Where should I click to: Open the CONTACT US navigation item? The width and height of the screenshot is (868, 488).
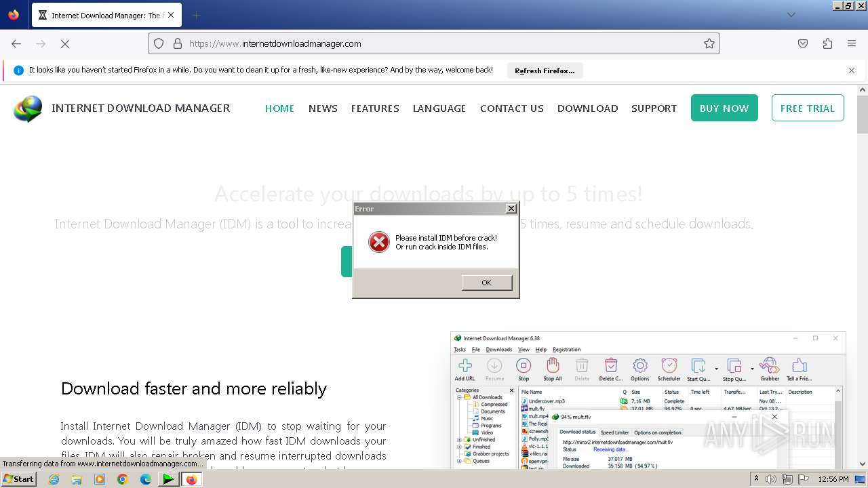[x=512, y=108]
